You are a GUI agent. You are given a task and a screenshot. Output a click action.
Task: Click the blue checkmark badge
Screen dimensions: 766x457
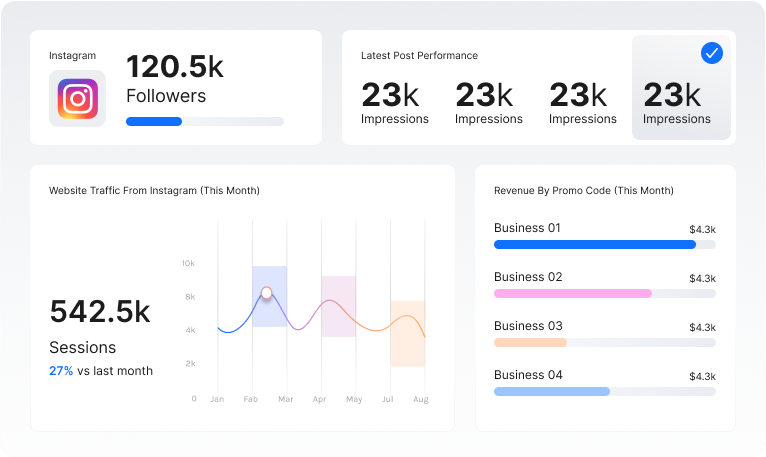point(712,53)
